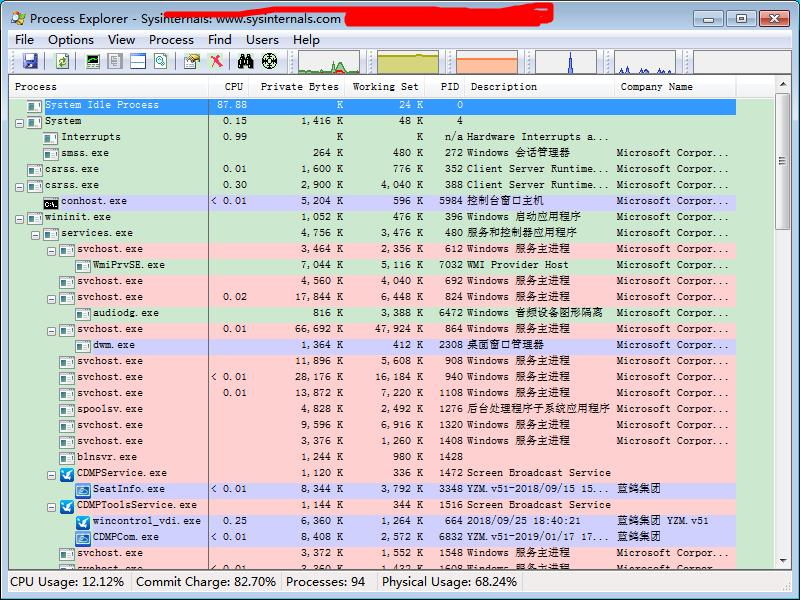
Task: Open the Options menu
Action: (x=71, y=40)
